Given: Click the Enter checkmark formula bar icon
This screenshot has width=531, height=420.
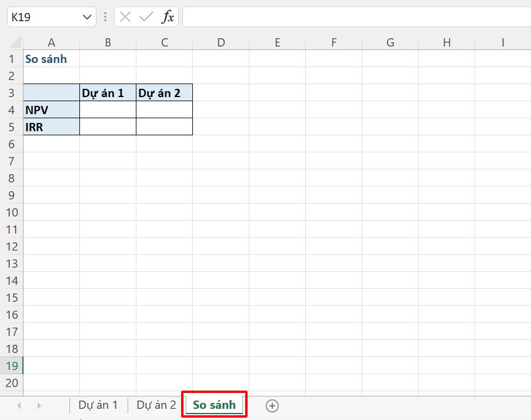Looking at the screenshot, I should tap(146, 17).
